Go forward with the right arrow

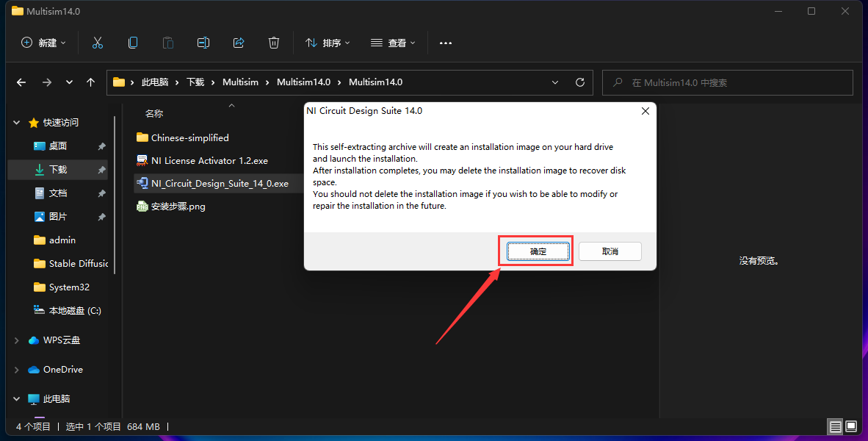coord(47,82)
